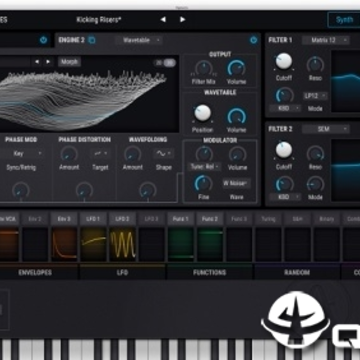The image size is (360, 360).
Task: Select the Env 3 modulation tab
Action: (x=64, y=219)
